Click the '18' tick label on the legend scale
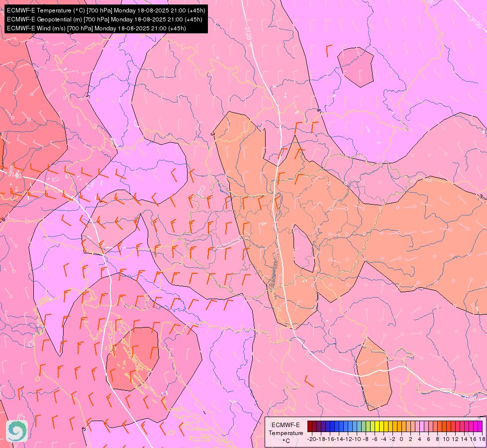The width and height of the screenshot is (487, 448). click(x=482, y=440)
